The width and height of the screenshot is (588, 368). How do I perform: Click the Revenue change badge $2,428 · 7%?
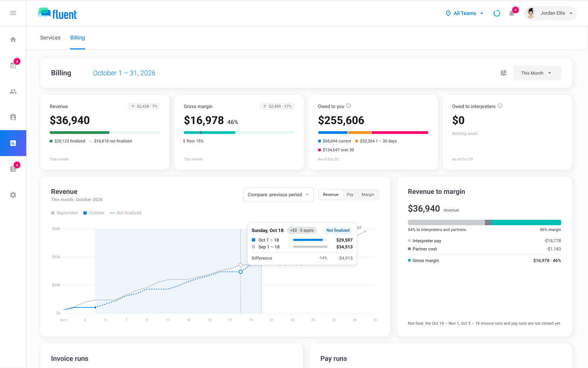[x=144, y=106]
